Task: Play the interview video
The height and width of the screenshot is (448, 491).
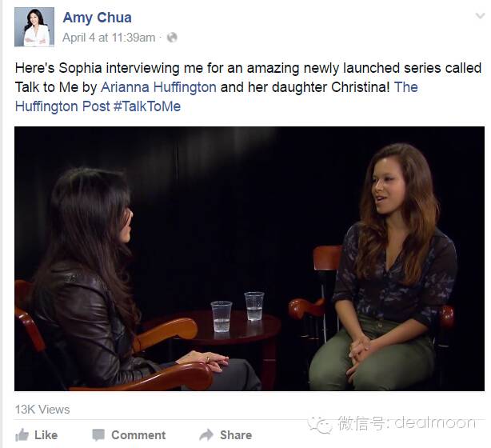Action: (x=249, y=258)
